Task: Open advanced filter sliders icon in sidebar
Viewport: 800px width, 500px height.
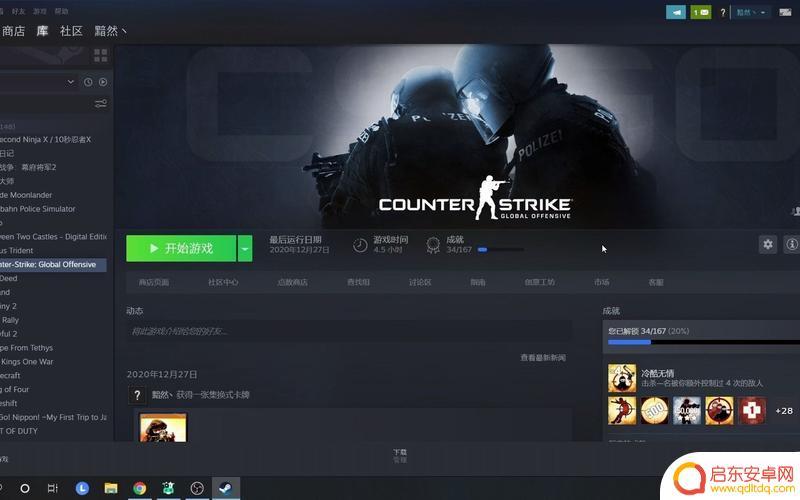Action: point(101,104)
